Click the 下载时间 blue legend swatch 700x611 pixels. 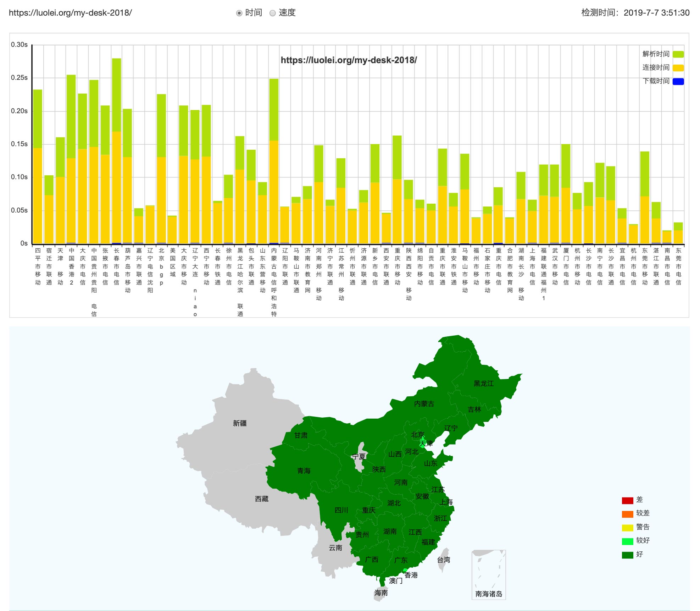point(678,81)
